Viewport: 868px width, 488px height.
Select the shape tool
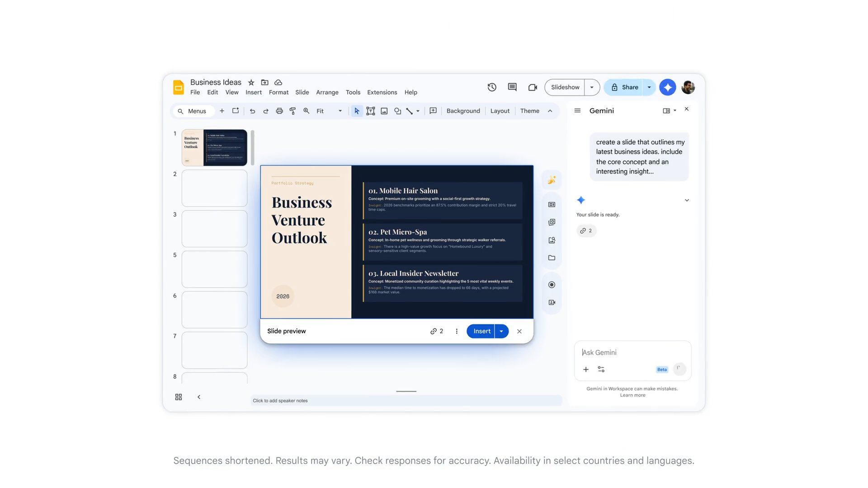pos(398,111)
